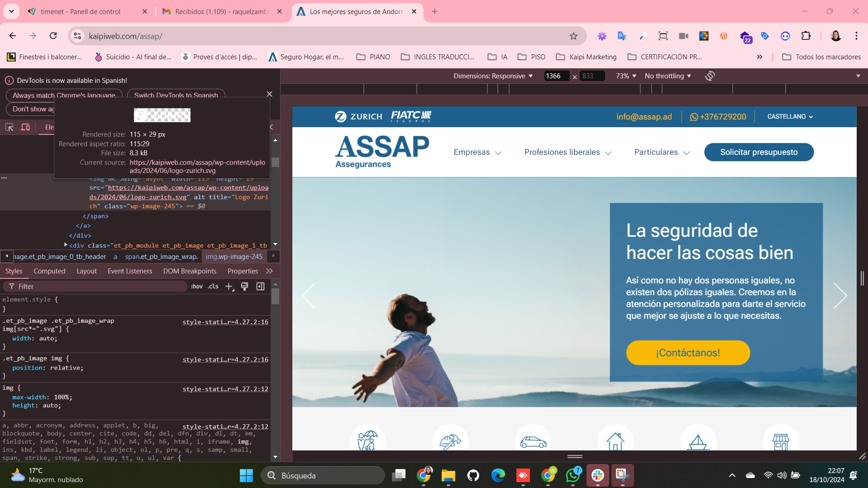This screenshot has height=488, width=868.
Task: Click the rotate device orientation icon
Action: [x=710, y=76]
